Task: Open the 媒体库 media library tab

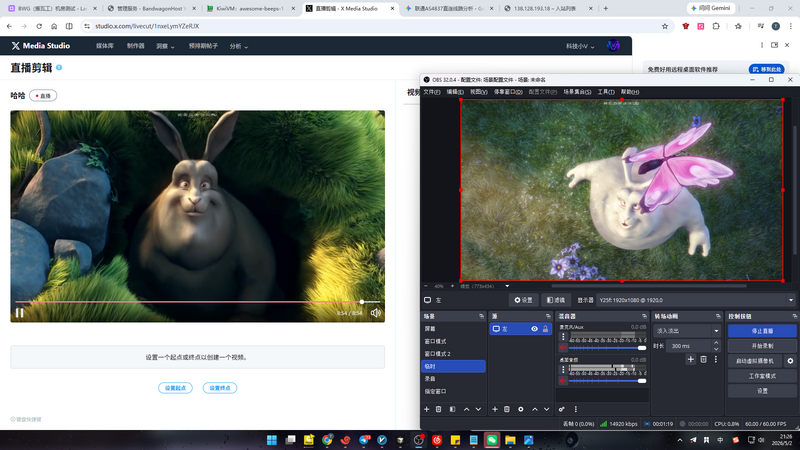Action: [x=105, y=46]
